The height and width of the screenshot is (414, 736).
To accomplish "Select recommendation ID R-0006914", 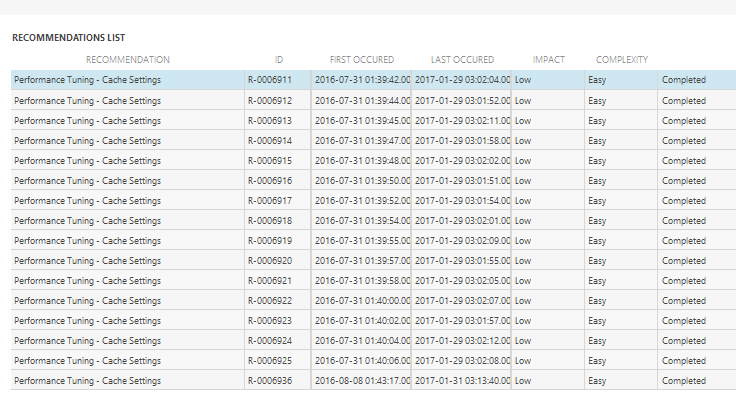I will 270,141.
